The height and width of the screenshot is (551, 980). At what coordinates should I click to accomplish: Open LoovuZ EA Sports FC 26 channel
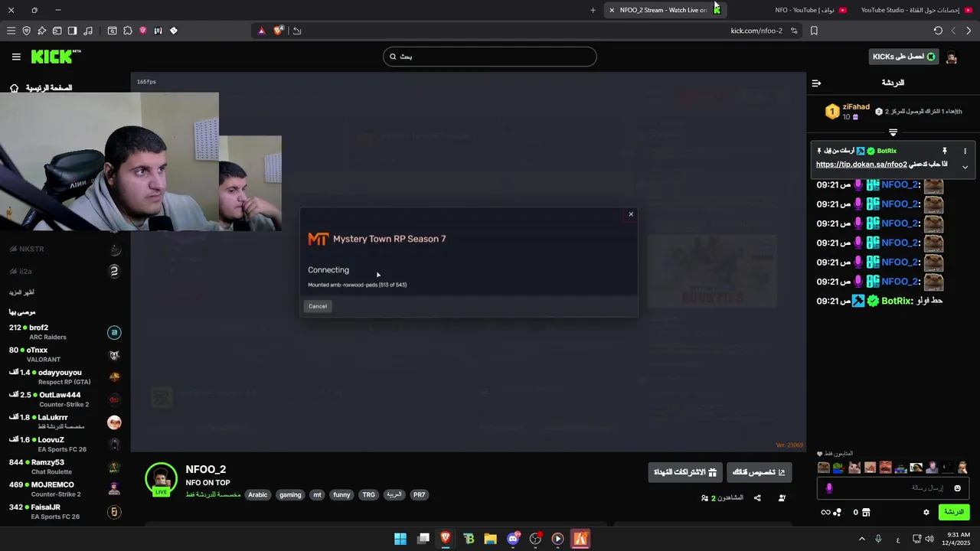(65, 445)
